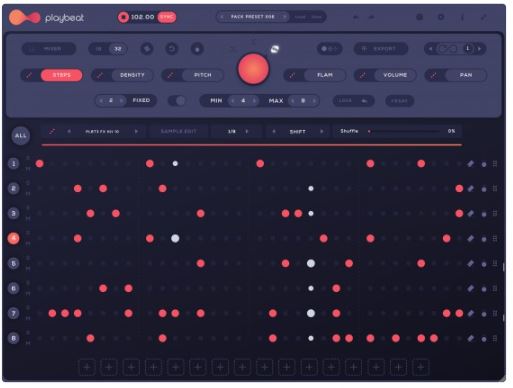Increase the MAX steps value arrow
Image resolution: width=513 pixels, height=388 pixels.
[314, 101]
